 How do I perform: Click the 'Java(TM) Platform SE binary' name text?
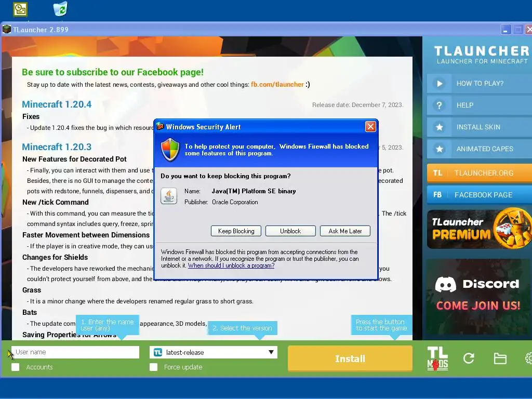point(254,191)
